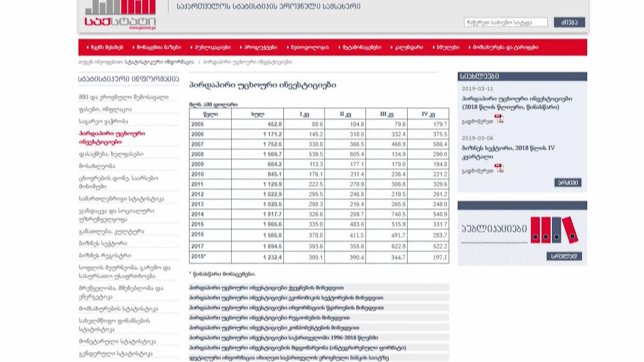Image resolution: width=644 pixels, height=362 pixels.
Task: Open the პუბლიკაციები menu item
Action: [x=212, y=47]
